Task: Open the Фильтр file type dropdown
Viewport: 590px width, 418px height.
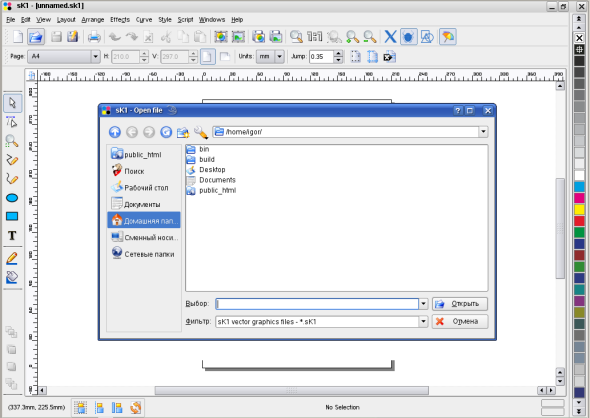Action: click(423, 322)
